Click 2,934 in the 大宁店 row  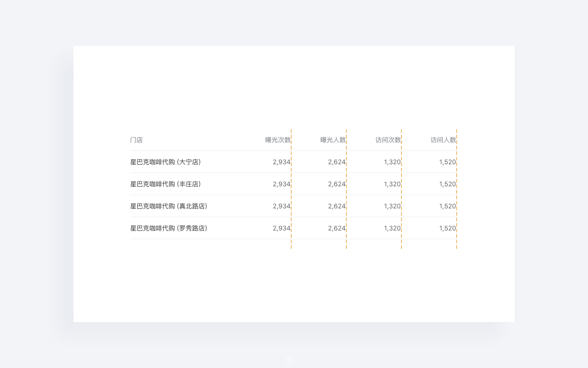coord(282,162)
